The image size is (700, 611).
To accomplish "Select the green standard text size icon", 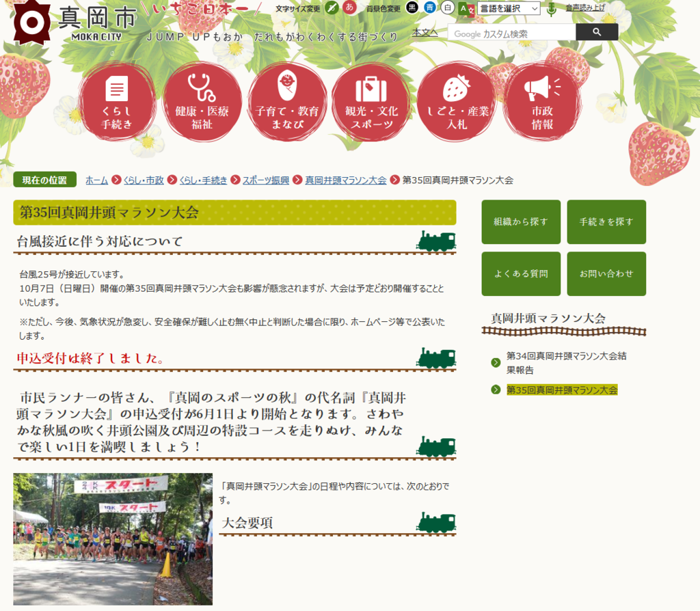I will [332, 8].
